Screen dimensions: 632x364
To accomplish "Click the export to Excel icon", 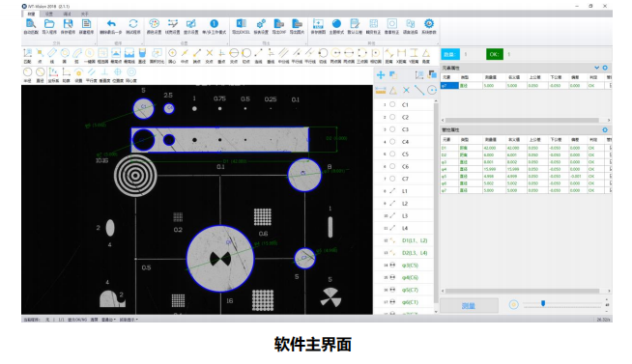I will 241,24.
